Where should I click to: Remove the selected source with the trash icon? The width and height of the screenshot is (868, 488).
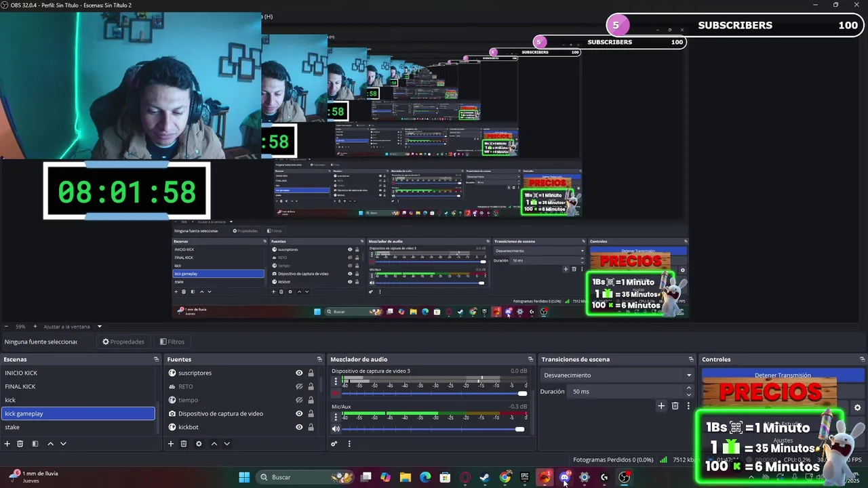(184, 444)
